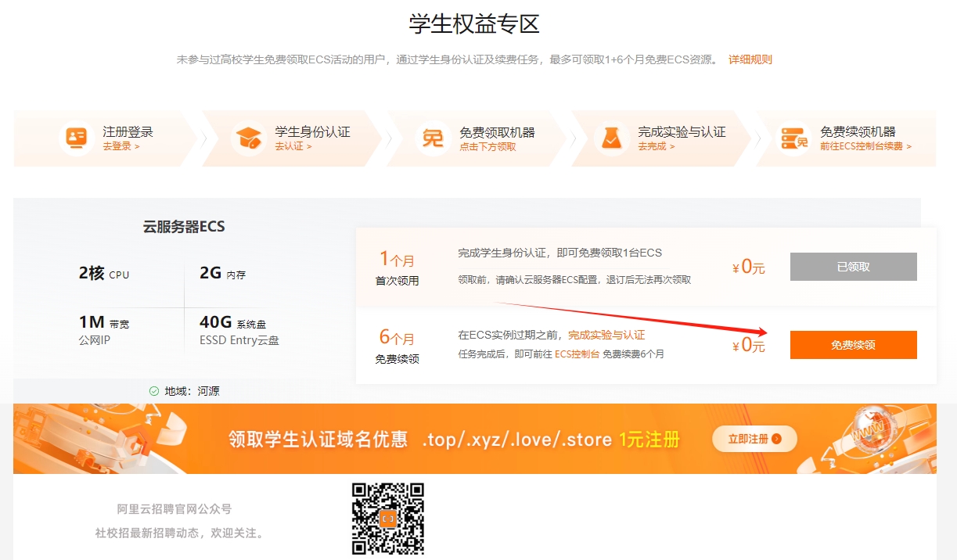Screen dimensions: 957x560
Task: Click the 学生身份认证 step title
Action: (x=312, y=131)
